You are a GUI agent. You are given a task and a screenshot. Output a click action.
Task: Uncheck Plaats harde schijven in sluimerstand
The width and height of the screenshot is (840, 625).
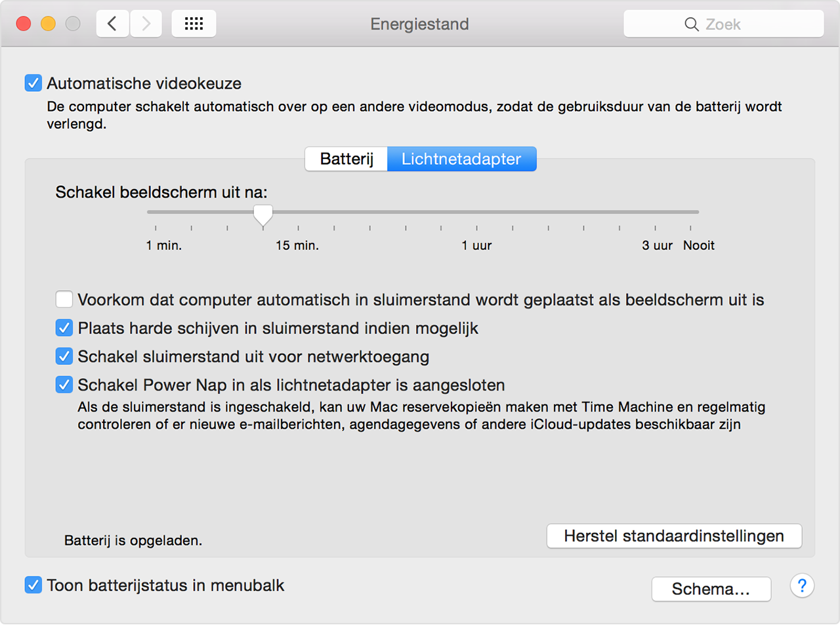click(x=64, y=328)
